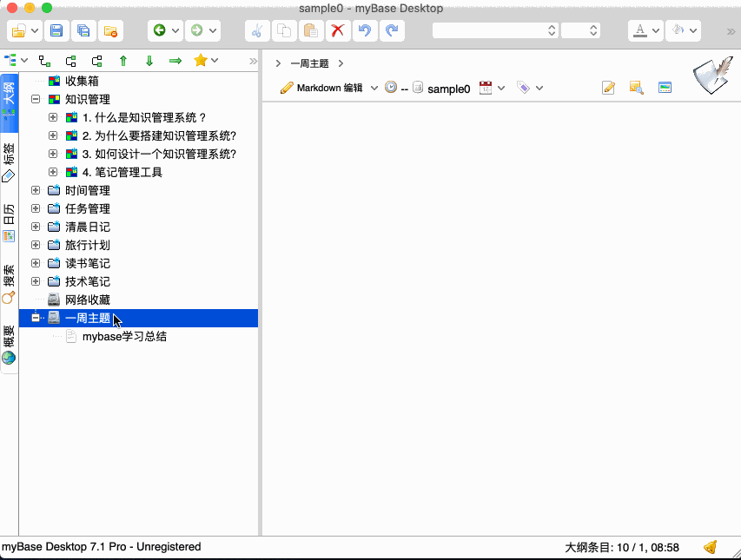Expand 1. 什么是知识管理系统 node
This screenshot has width=741, height=560.
[x=53, y=117]
